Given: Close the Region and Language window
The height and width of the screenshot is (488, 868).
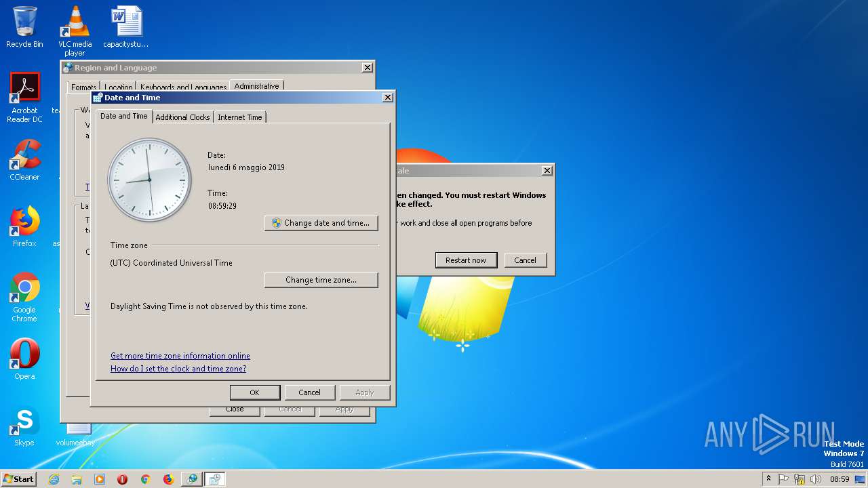Looking at the screenshot, I should tap(368, 68).
